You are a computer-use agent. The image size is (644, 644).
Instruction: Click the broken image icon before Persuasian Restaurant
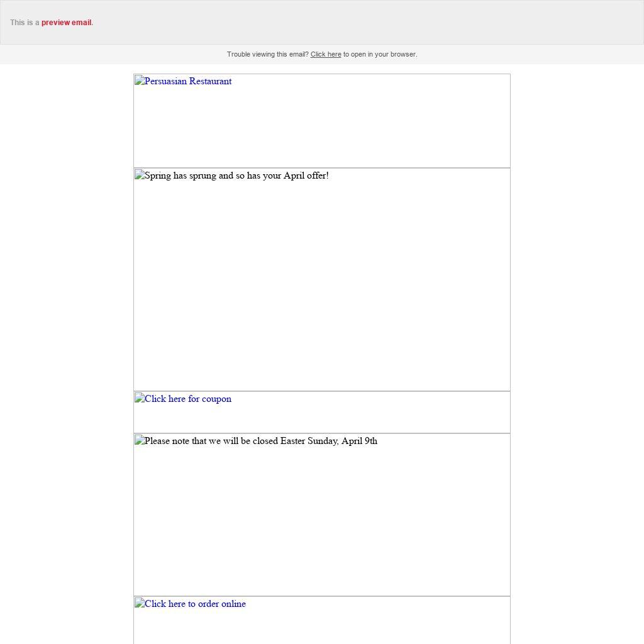139,81
